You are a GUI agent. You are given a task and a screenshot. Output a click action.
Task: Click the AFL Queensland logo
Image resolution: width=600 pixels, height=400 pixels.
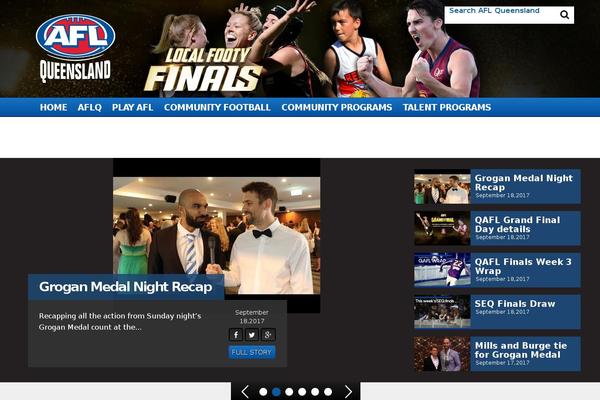pos(75,49)
